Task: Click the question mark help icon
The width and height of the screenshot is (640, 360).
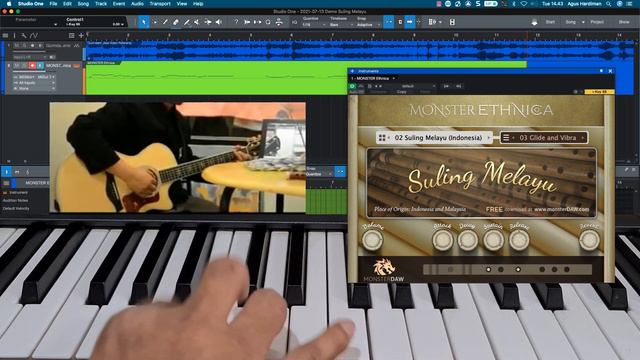Action: click(x=236, y=22)
